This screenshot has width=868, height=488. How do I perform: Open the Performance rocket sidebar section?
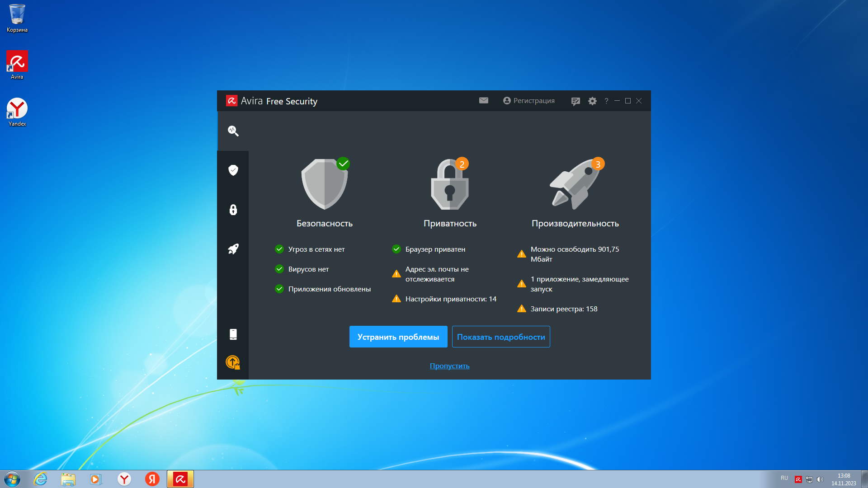[x=233, y=249]
